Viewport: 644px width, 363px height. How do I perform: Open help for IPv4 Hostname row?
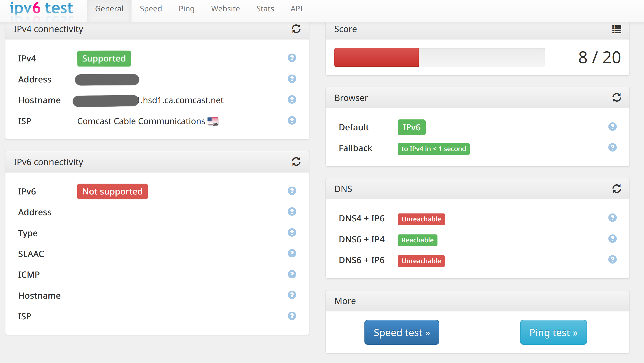coord(292,100)
